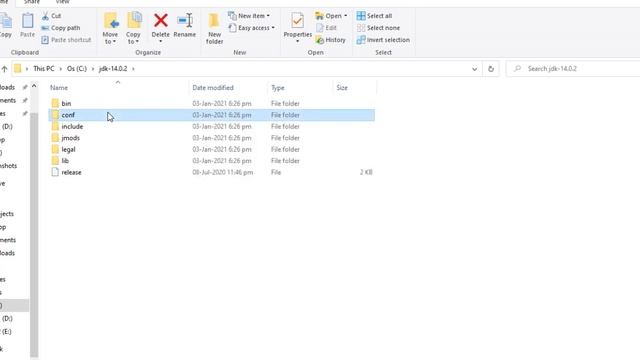Click the include folder icon
Image resolution: width=640 pixels, height=360 pixels.
56,126
